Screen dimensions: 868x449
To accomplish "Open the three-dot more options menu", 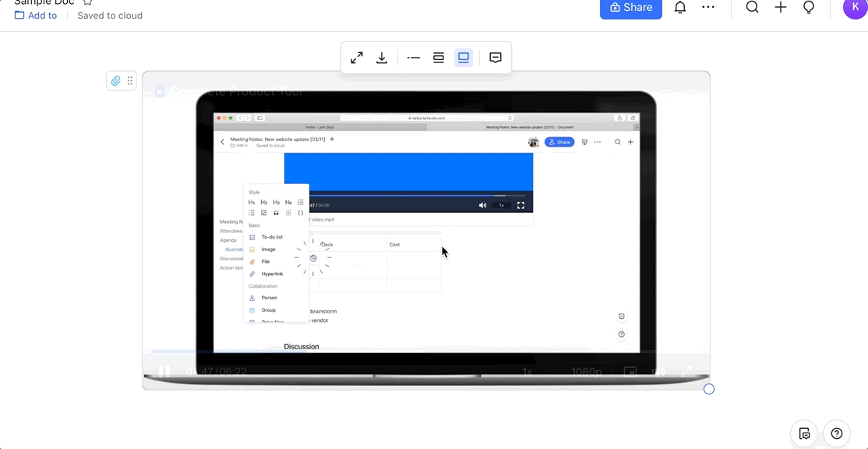I will click(708, 7).
